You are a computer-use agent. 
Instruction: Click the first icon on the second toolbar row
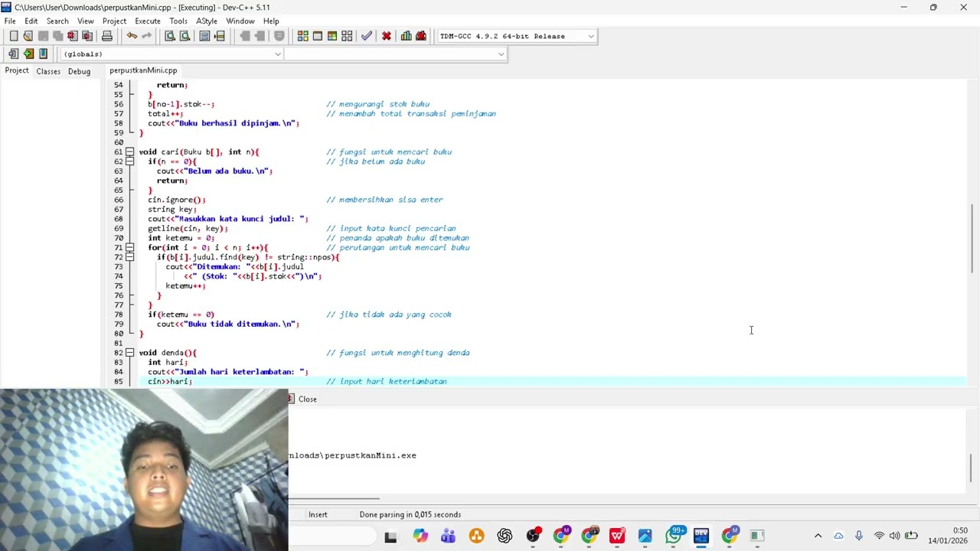(x=14, y=54)
